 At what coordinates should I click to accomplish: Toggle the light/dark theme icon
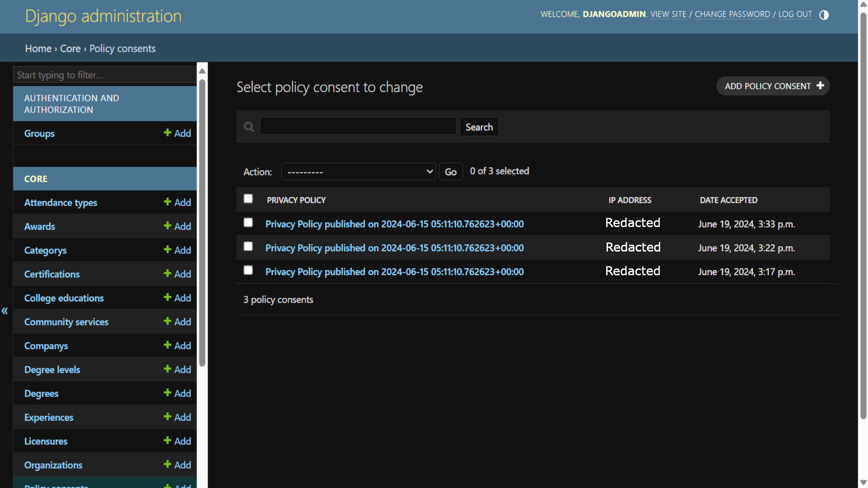(x=824, y=15)
